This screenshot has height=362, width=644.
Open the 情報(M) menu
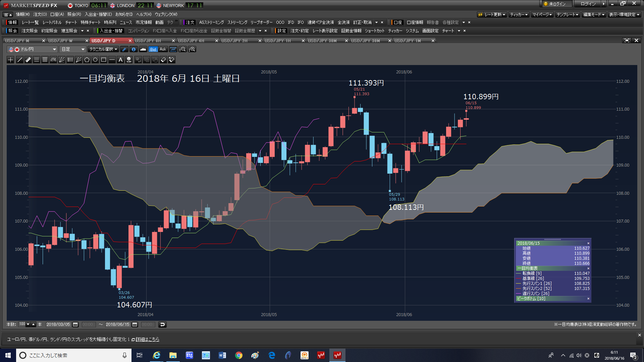pyautogui.click(x=23, y=14)
